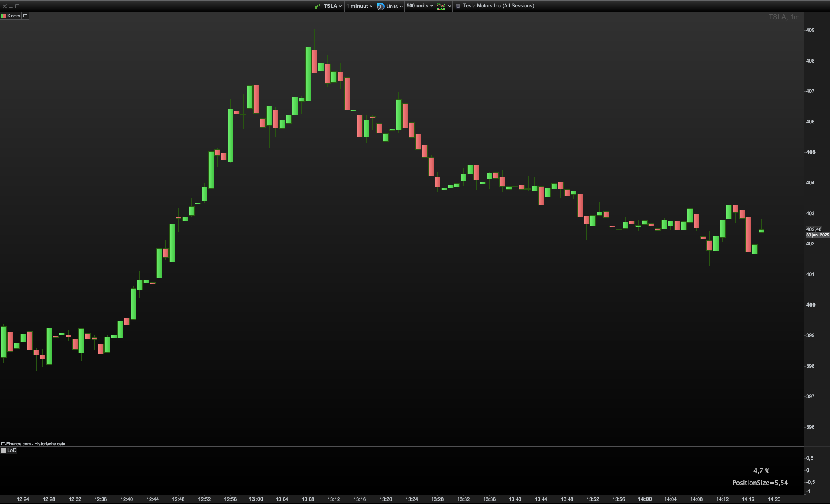Open the 1 minuut timeframe dropdown

tap(359, 6)
